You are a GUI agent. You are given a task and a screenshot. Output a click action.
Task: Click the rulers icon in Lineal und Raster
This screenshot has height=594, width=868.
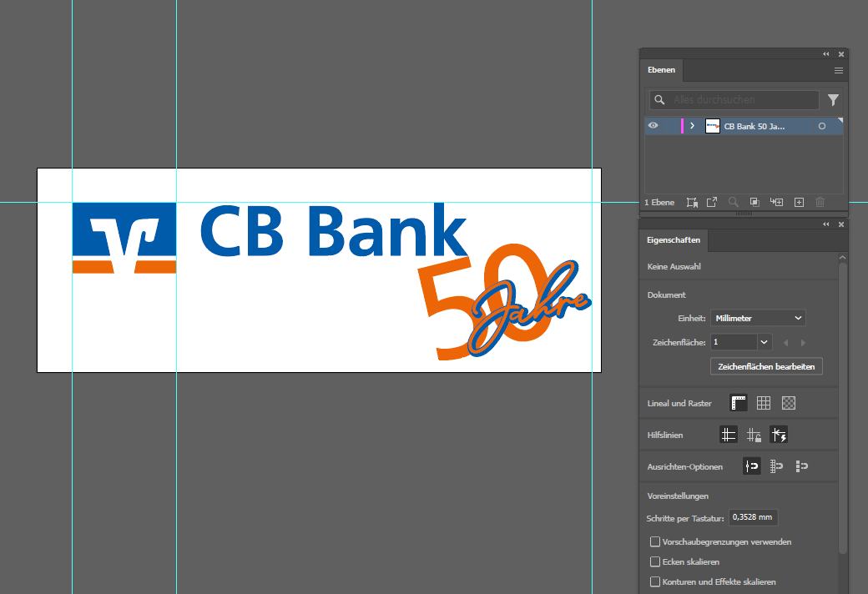(738, 403)
